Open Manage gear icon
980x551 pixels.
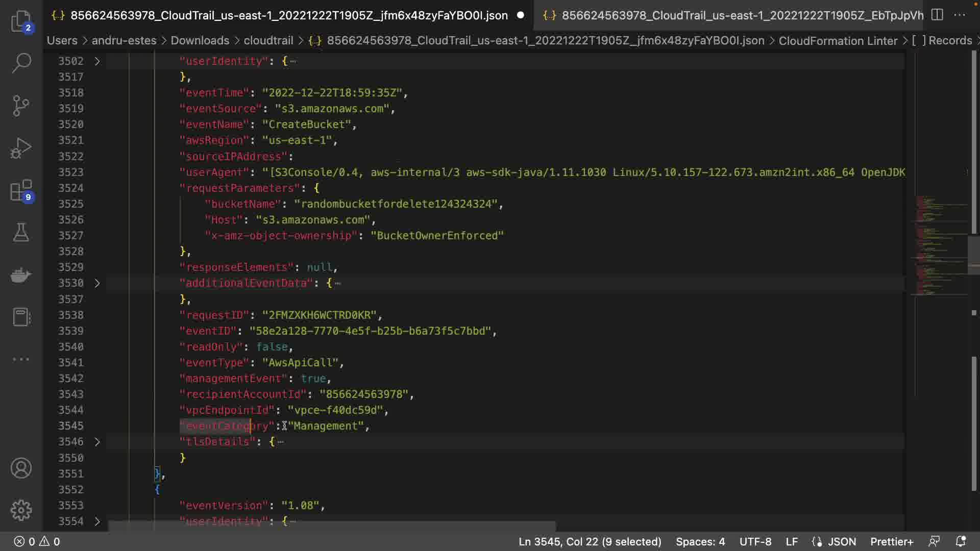pyautogui.click(x=21, y=510)
